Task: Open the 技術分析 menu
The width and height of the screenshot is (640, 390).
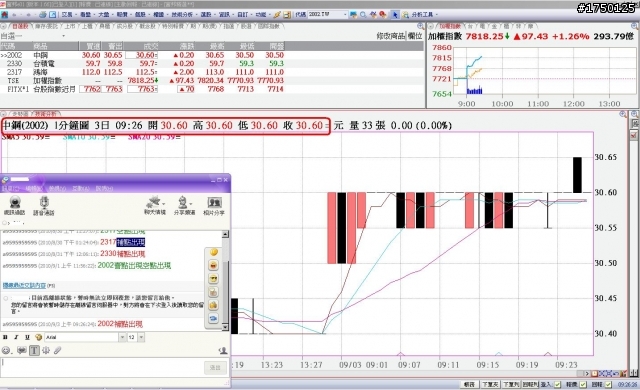Action: 182,15
